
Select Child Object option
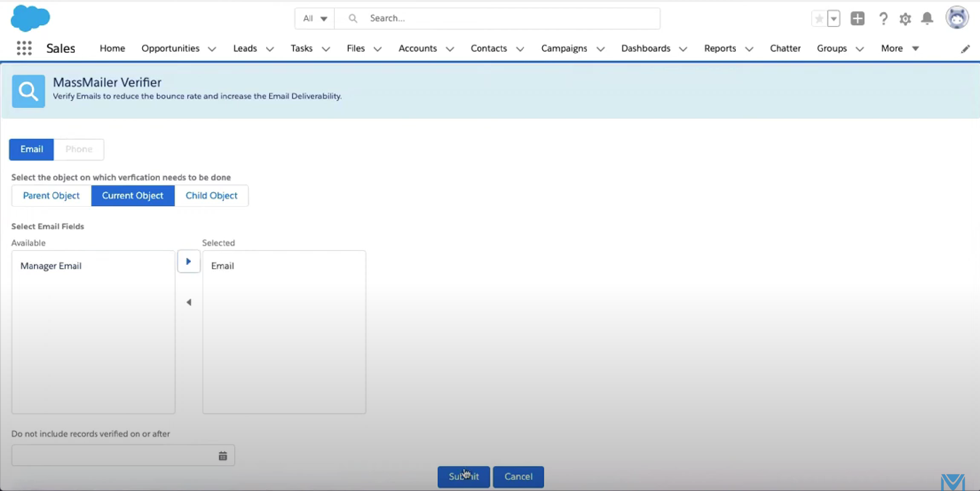(211, 196)
